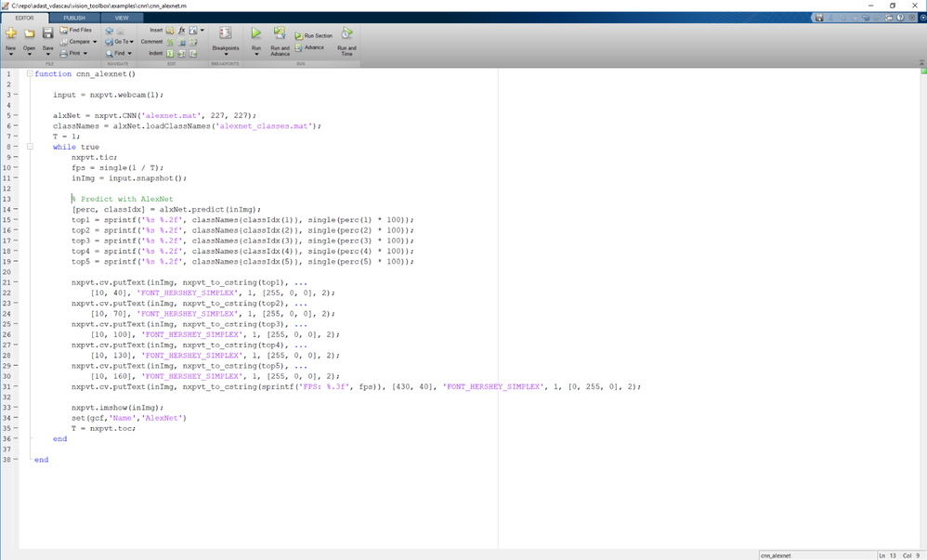927x560 pixels.
Task: Click the increase indent icon
Action: pyautogui.click(x=181, y=53)
